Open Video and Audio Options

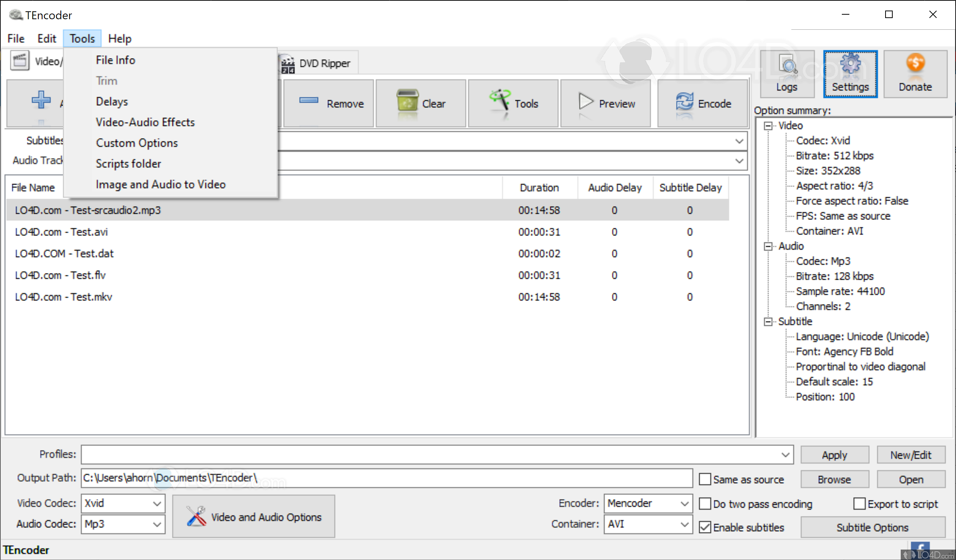[x=254, y=516]
